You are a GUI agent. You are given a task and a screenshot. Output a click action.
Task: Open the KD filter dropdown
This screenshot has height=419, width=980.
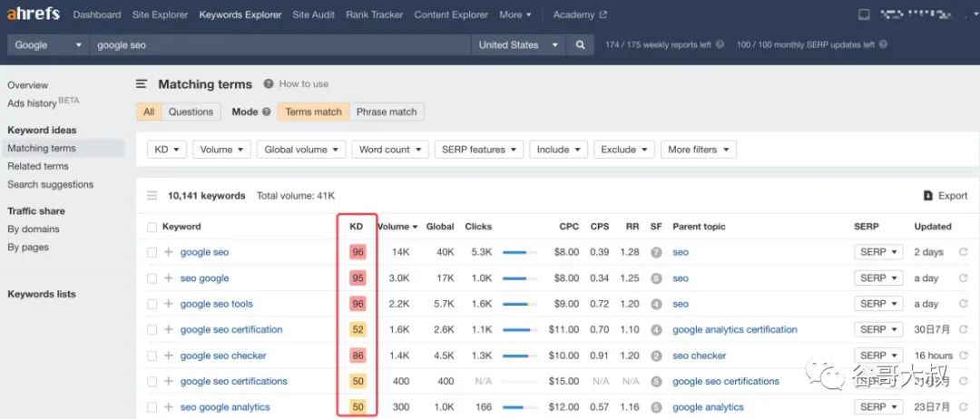click(x=167, y=150)
